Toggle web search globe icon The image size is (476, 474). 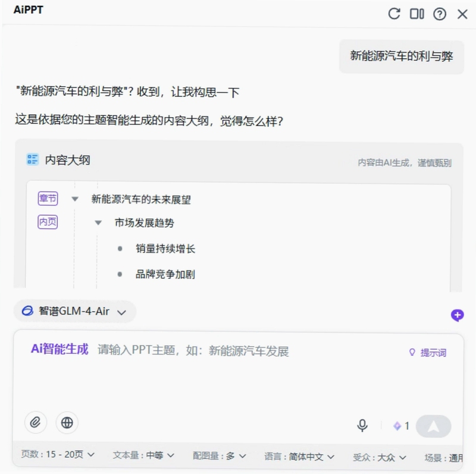pyautogui.click(x=67, y=422)
